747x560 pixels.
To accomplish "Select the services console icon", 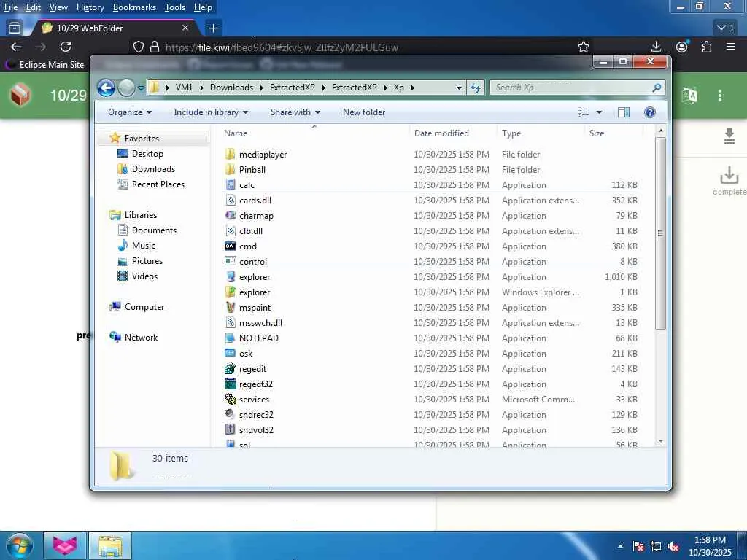I will [231, 399].
